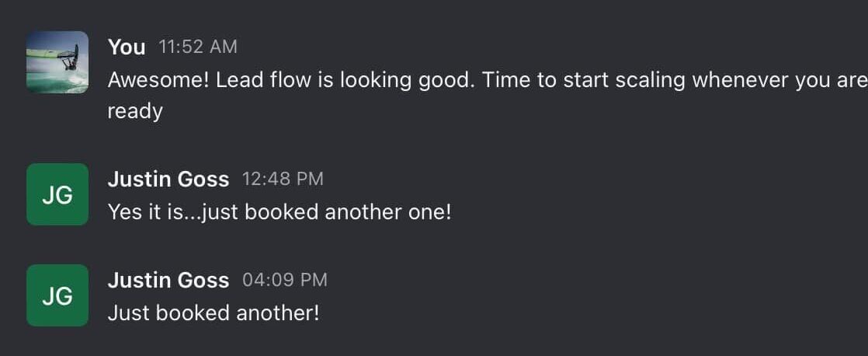Click the word "ready" on the second line

coord(135,112)
